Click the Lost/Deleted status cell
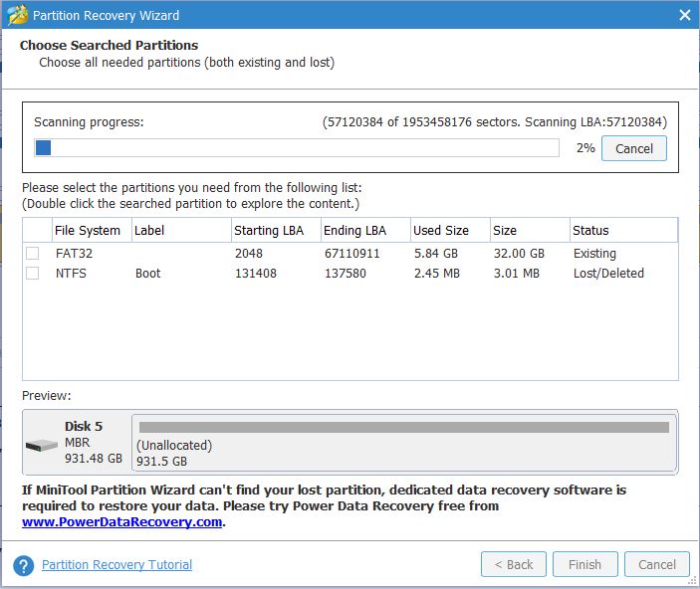The height and width of the screenshot is (589, 700). pos(608,273)
